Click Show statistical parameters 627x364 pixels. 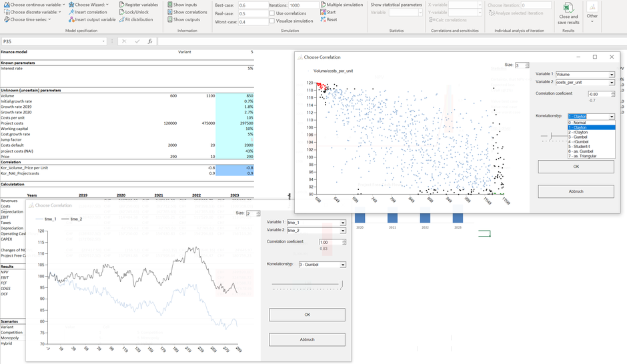coord(396,5)
